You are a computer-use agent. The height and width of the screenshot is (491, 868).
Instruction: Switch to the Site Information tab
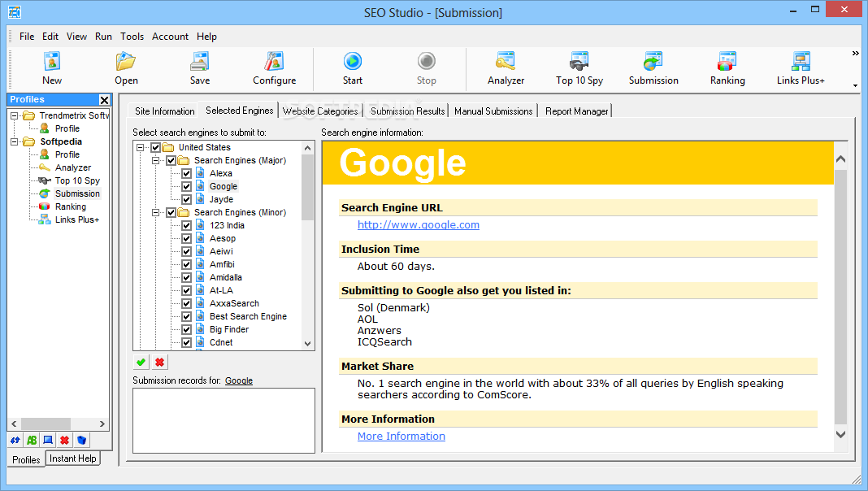pyautogui.click(x=164, y=111)
